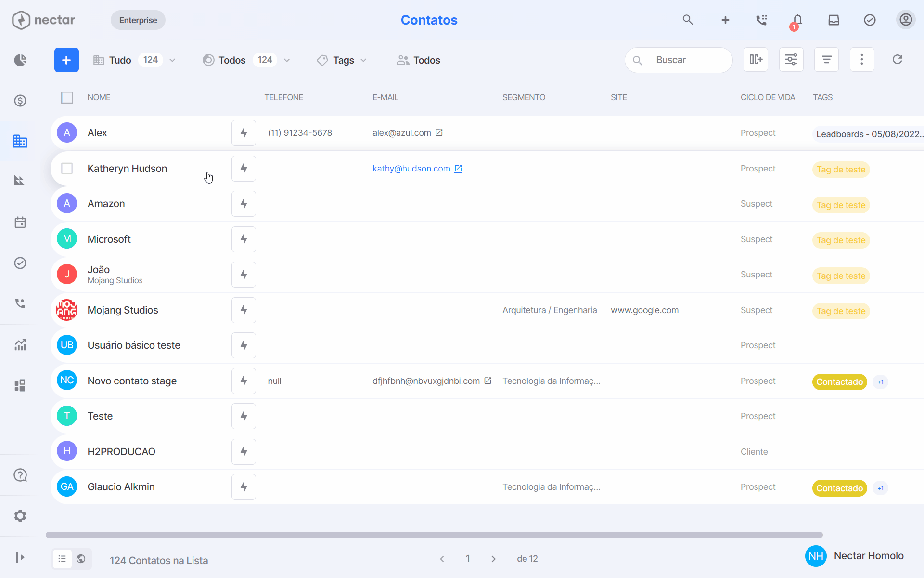Refresh the contacts list
The height and width of the screenshot is (578, 924).
pyautogui.click(x=898, y=60)
